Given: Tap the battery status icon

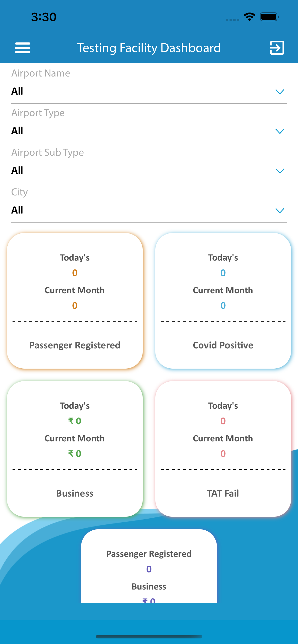Looking at the screenshot, I should (269, 17).
